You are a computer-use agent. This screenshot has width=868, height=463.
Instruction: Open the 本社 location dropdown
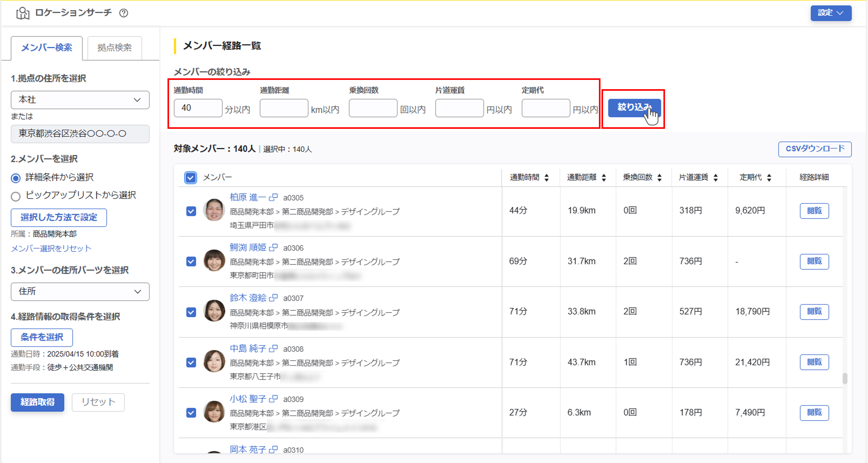[x=80, y=100]
